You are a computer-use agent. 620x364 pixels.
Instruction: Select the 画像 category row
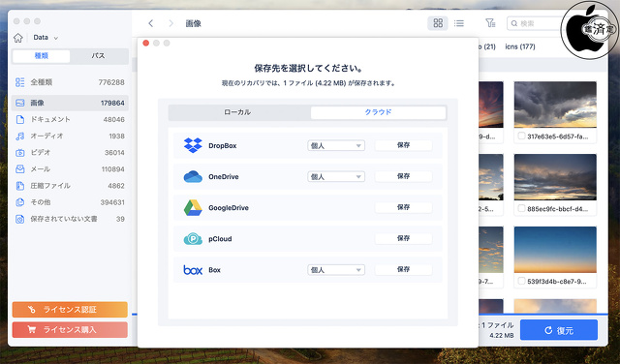point(70,103)
